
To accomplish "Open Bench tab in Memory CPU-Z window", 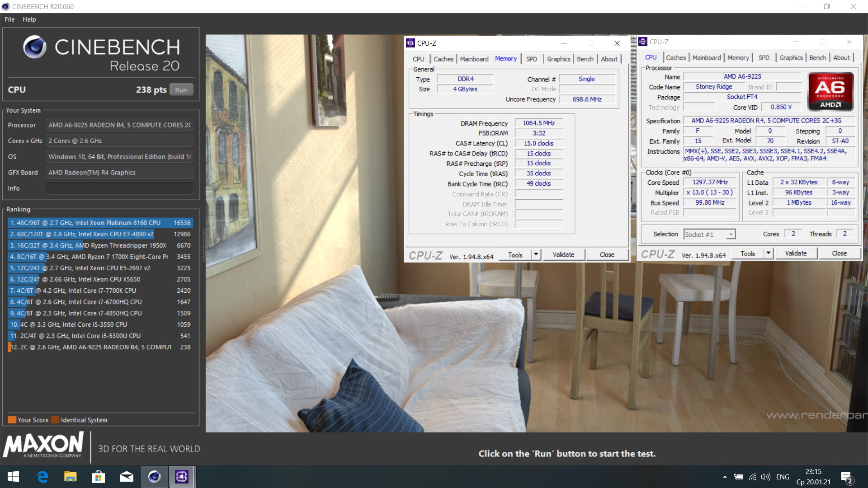I will (x=585, y=59).
